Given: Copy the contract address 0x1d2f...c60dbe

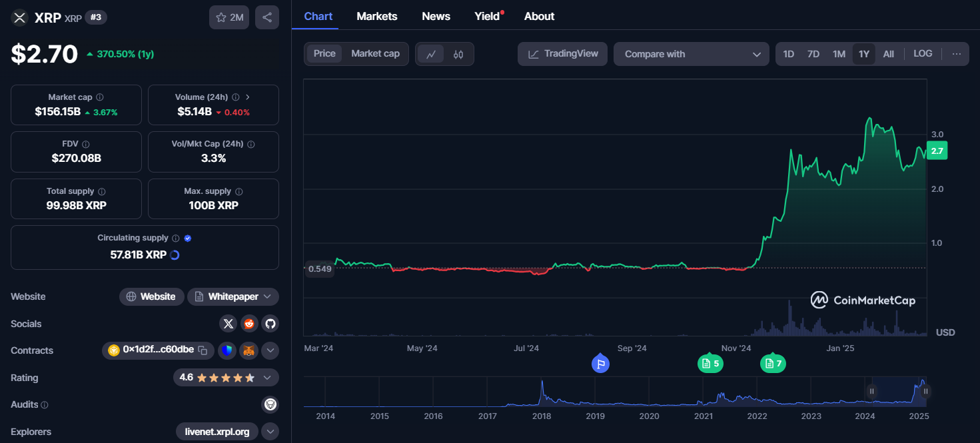Looking at the screenshot, I should click(x=203, y=350).
